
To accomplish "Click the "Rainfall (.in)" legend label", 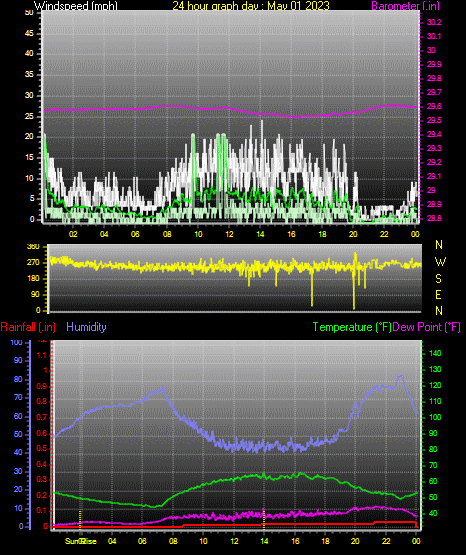I will [28, 327].
